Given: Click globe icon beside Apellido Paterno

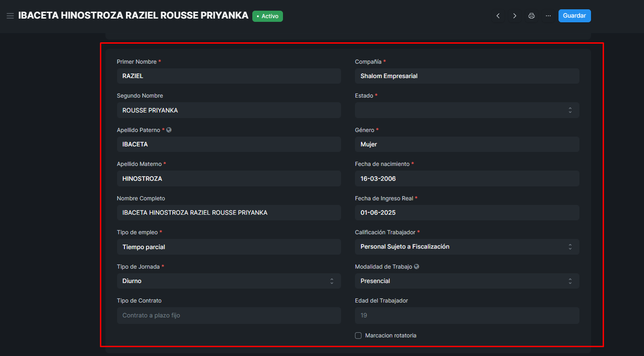Looking at the screenshot, I should point(169,130).
